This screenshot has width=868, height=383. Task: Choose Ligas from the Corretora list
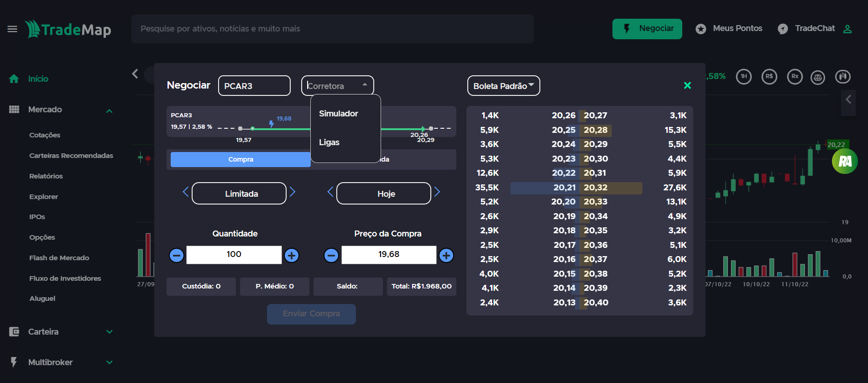pyautogui.click(x=329, y=142)
